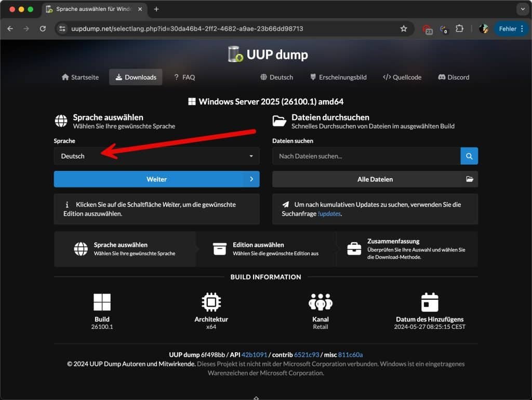
Task: Reload the page using the refresh icon
Action: click(x=43, y=30)
